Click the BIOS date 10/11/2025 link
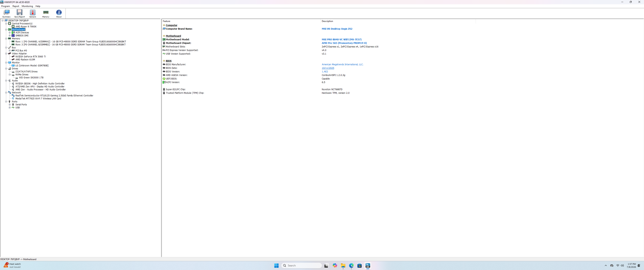This screenshot has height=270, width=644. pos(328,68)
